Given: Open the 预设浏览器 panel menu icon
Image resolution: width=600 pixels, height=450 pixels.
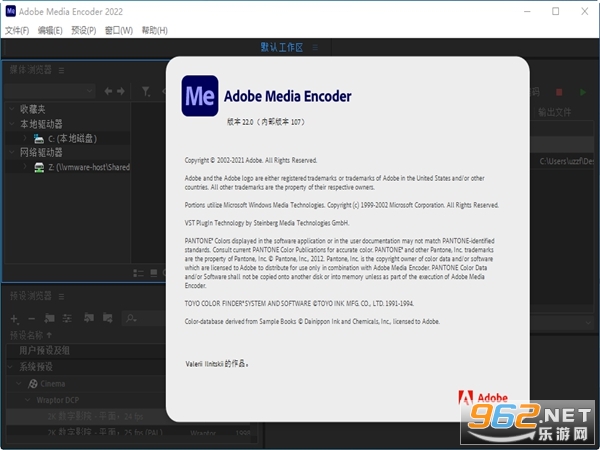Looking at the screenshot, I should click(x=61, y=296).
